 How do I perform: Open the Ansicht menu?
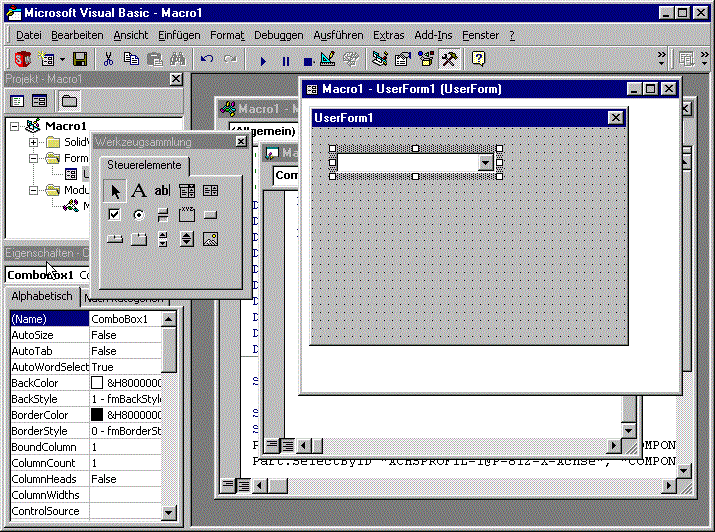(x=130, y=35)
